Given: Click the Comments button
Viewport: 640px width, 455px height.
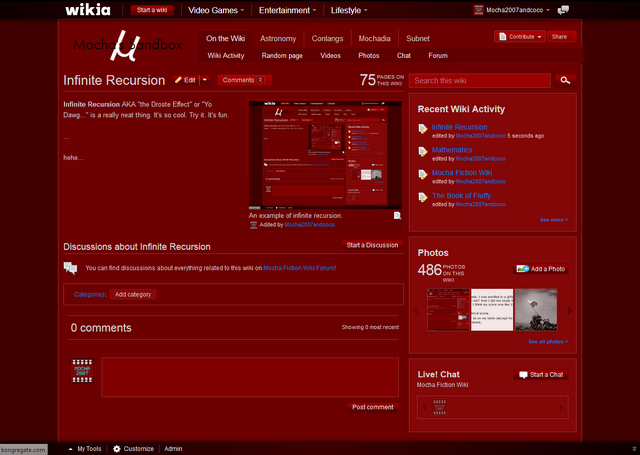Looking at the screenshot, I should click(244, 80).
